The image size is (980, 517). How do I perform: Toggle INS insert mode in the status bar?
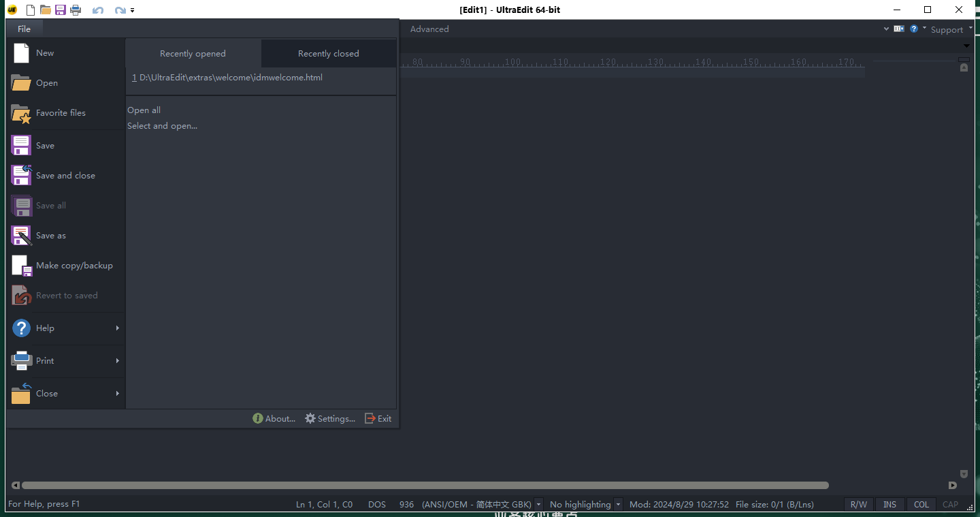click(x=889, y=505)
